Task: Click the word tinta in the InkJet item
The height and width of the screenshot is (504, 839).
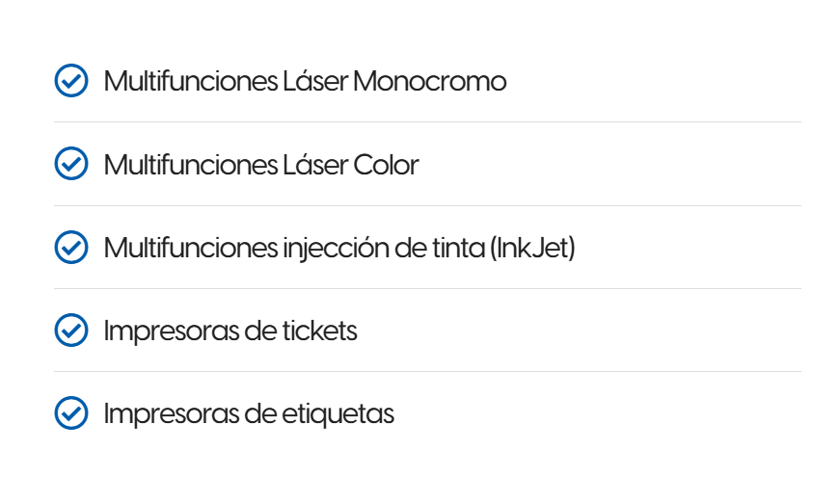Action: point(457,248)
